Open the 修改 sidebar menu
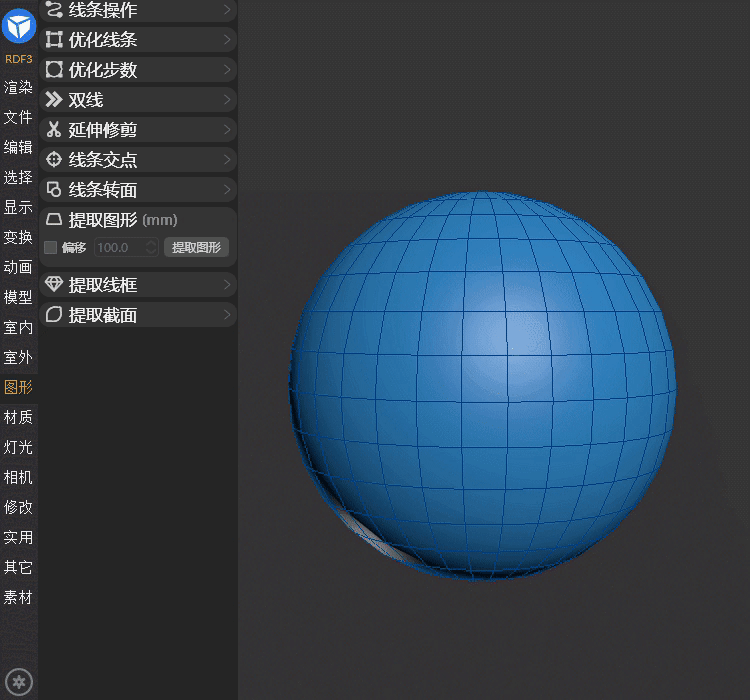The height and width of the screenshot is (700, 750). point(18,507)
